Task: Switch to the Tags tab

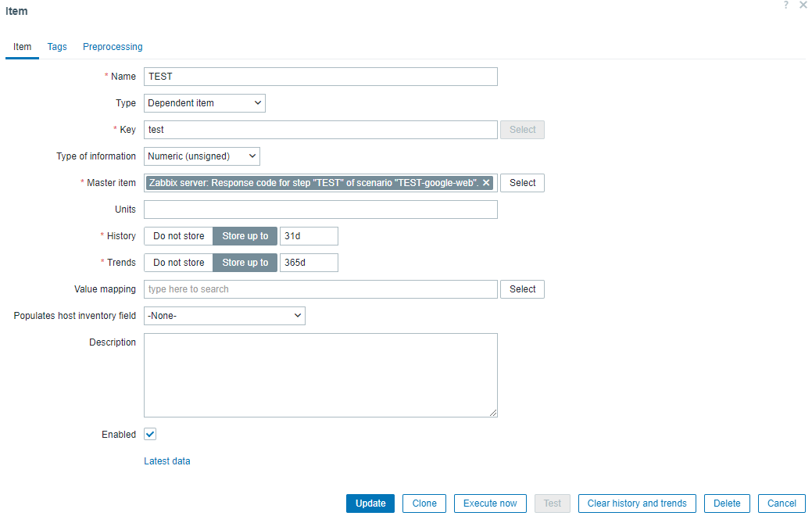Action: click(x=57, y=47)
